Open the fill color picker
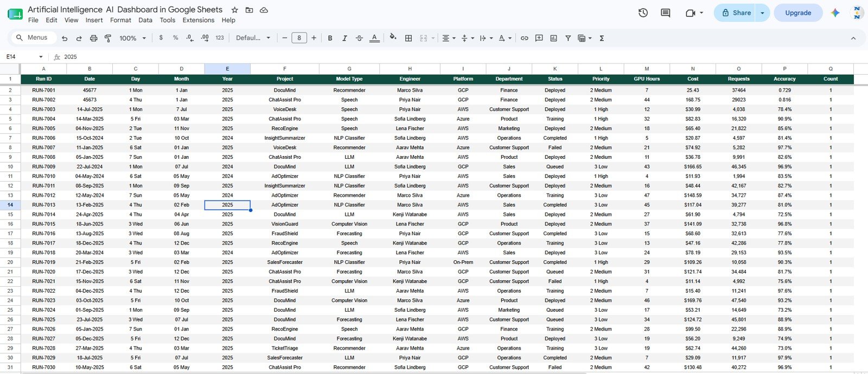This screenshot has width=868, height=374. 393,38
